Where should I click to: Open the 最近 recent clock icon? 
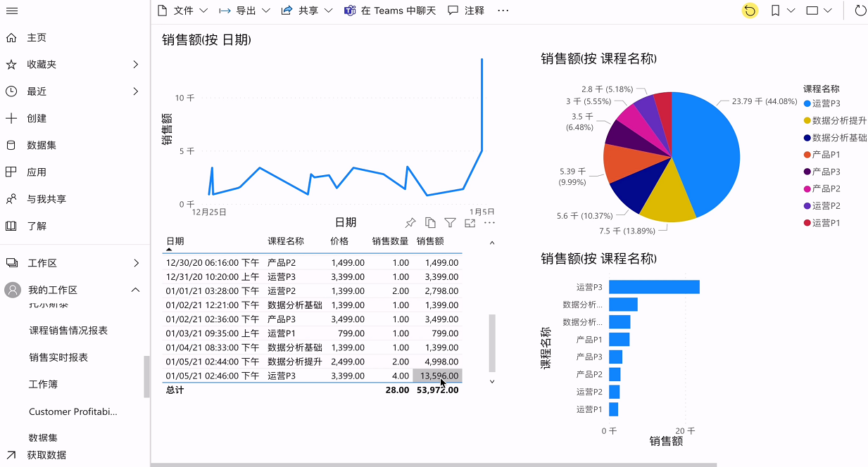click(x=11, y=91)
